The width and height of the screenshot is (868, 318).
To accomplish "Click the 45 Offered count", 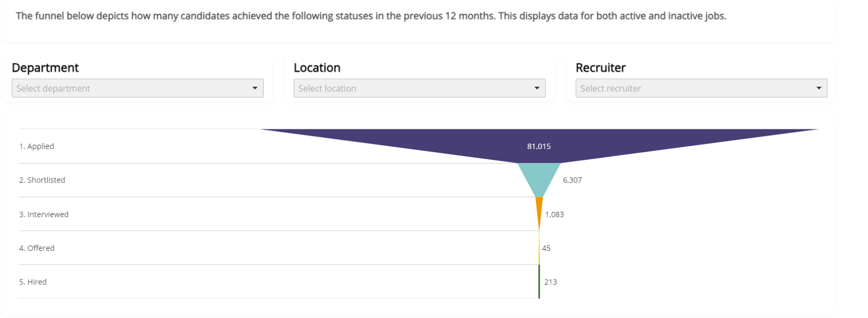I will [x=546, y=248].
